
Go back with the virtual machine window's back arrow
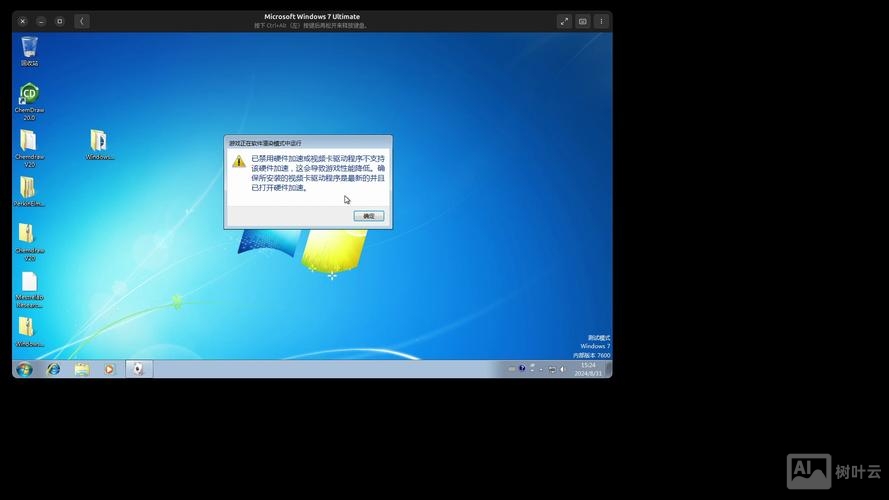[82, 22]
